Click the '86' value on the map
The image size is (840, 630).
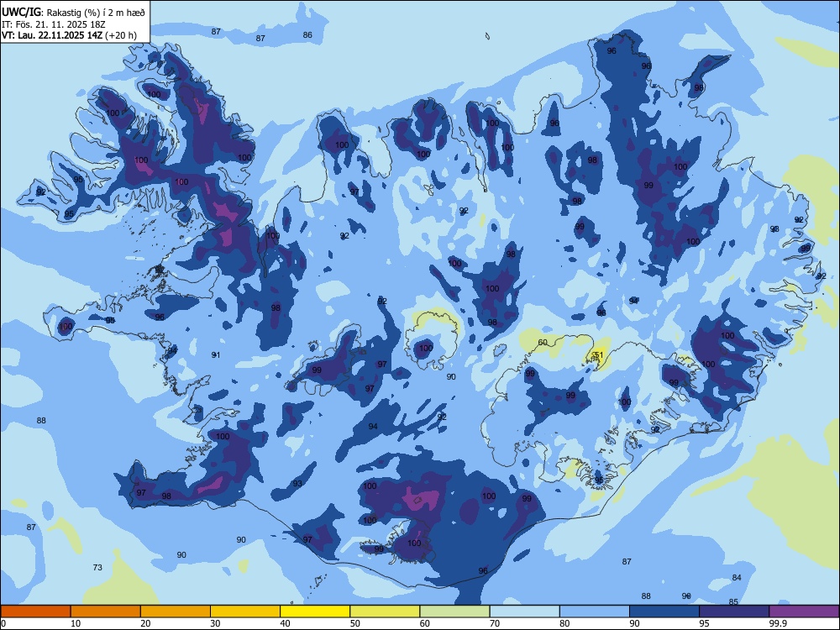(x=307, y=34)
